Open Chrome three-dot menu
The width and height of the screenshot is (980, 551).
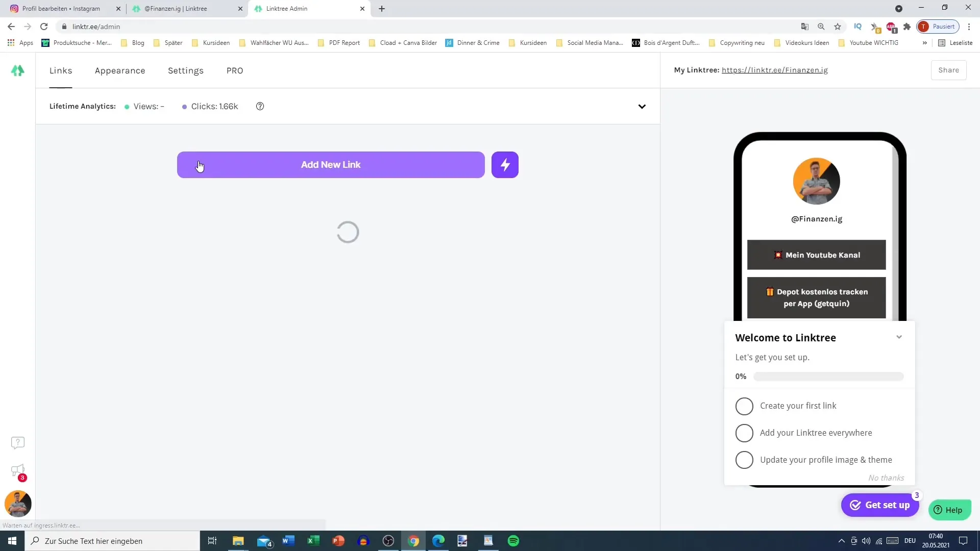tap(969, 27)
